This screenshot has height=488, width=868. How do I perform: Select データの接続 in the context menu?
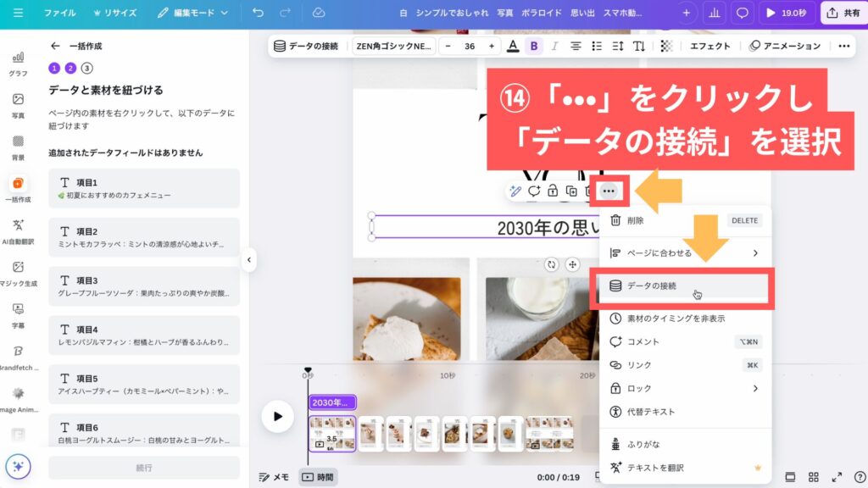coord(685,286)
